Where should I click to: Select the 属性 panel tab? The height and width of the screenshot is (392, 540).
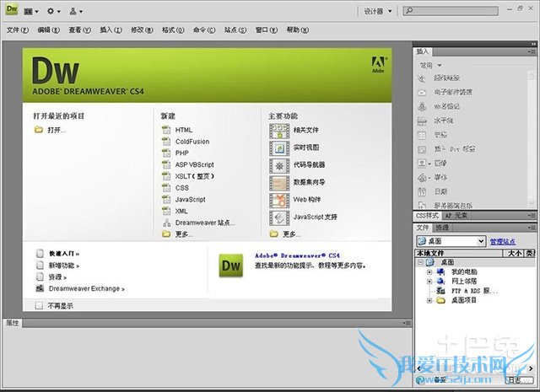click(13, 323)
